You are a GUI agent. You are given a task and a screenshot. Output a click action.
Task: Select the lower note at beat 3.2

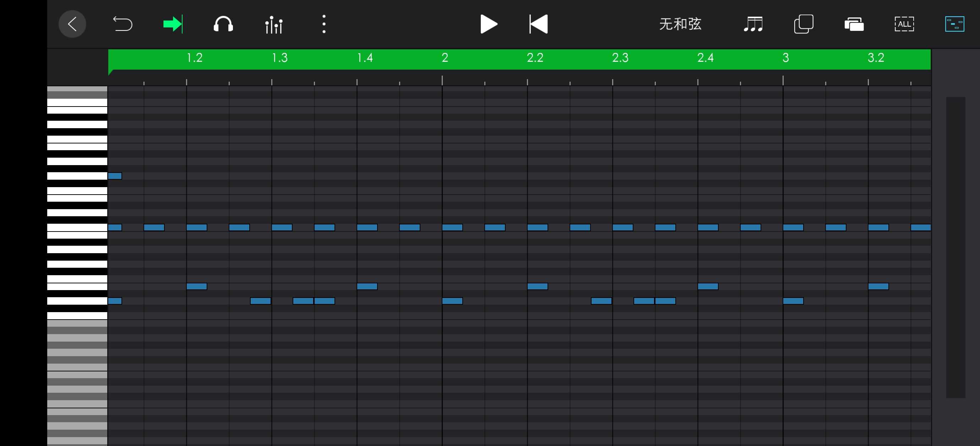click(878, 286)
